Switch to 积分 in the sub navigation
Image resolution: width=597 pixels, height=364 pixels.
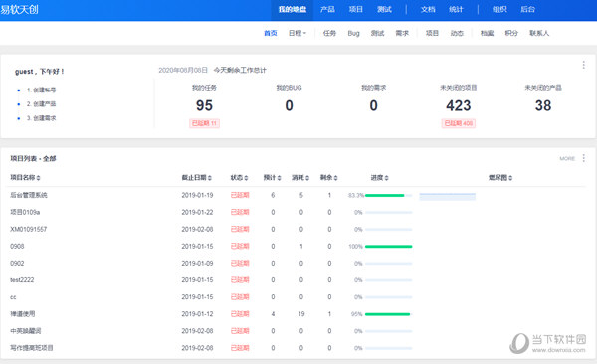pos(511,33)
